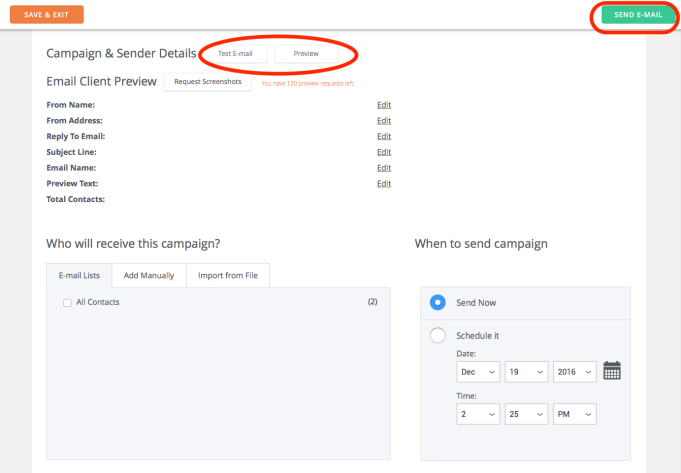
Task: Open the month dropdown showing Dec
Action: [477, 372]
